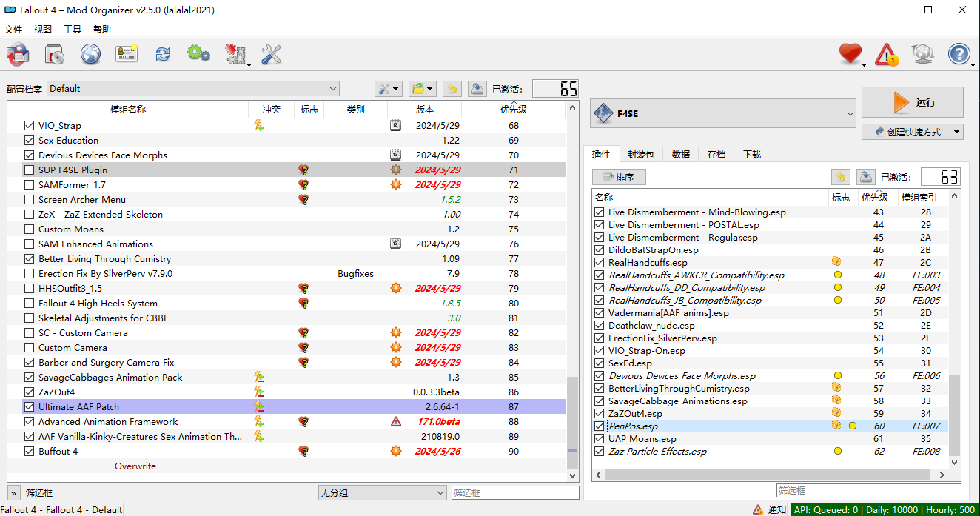Open the F4SE executable dropdown
Image resolution: width=980 pixels, height=516 pixels.
click(723, 114)
